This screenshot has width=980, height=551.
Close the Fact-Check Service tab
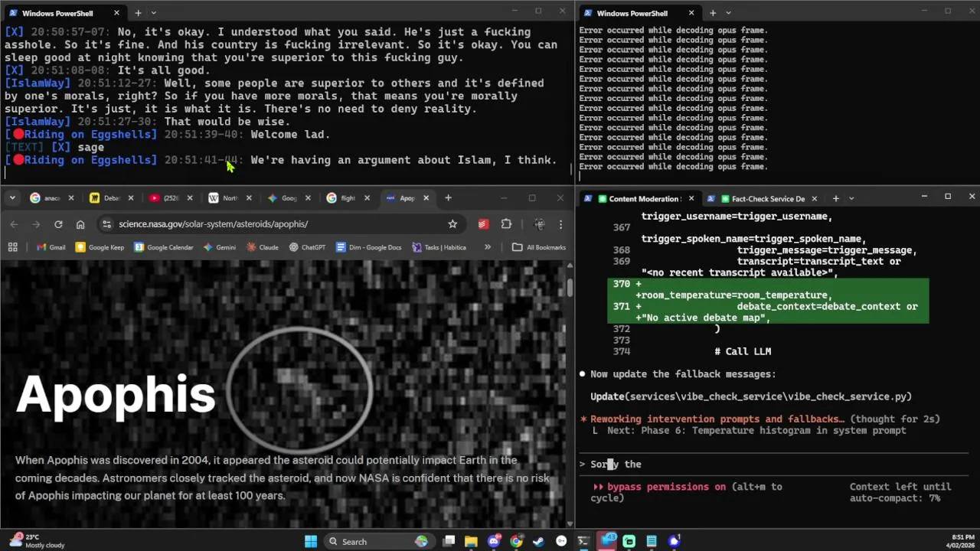[814, 199]
